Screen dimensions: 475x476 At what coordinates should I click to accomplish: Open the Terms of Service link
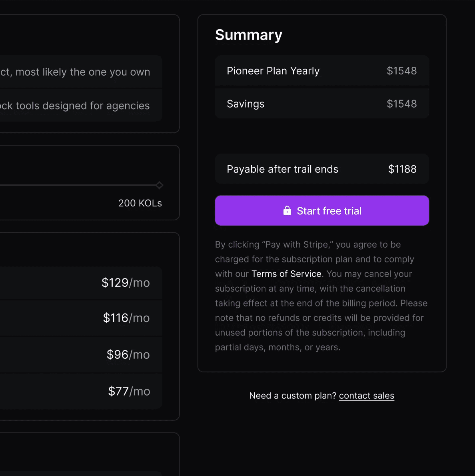pyautogui.click(x=286, y=274)
